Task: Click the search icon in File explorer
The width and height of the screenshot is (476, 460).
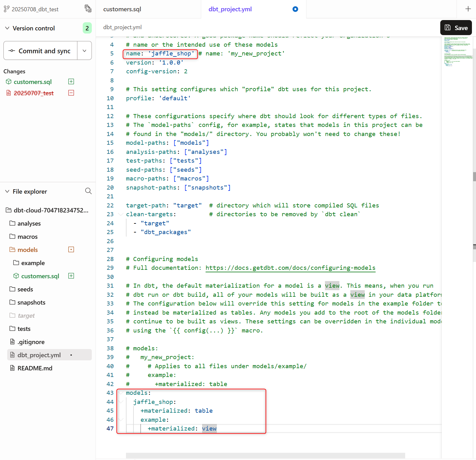Action: 88,191
